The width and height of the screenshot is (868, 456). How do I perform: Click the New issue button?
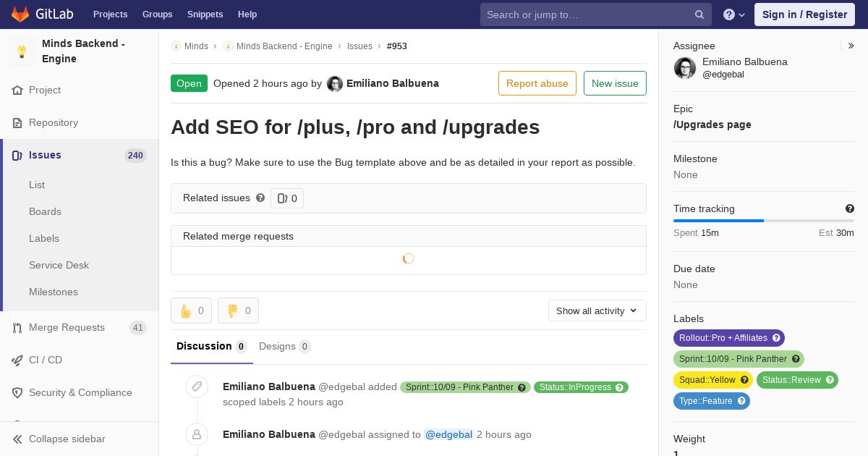(615, 83)
